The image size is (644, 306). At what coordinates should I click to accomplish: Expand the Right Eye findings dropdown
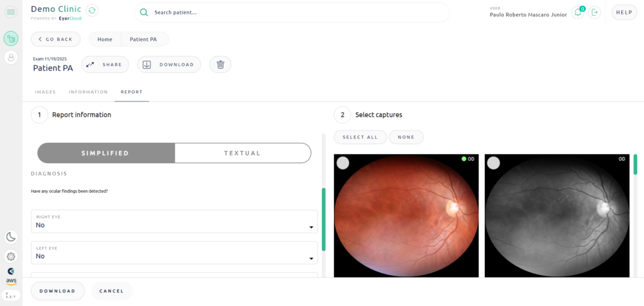[174, 222]
